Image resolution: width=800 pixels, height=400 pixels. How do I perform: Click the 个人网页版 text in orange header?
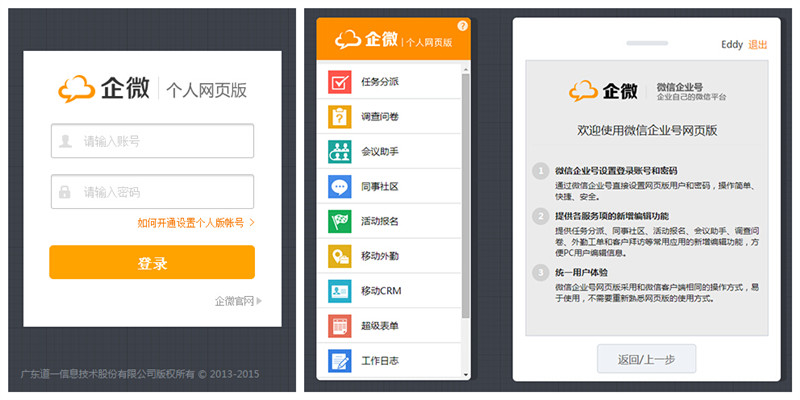pos(429,42)
